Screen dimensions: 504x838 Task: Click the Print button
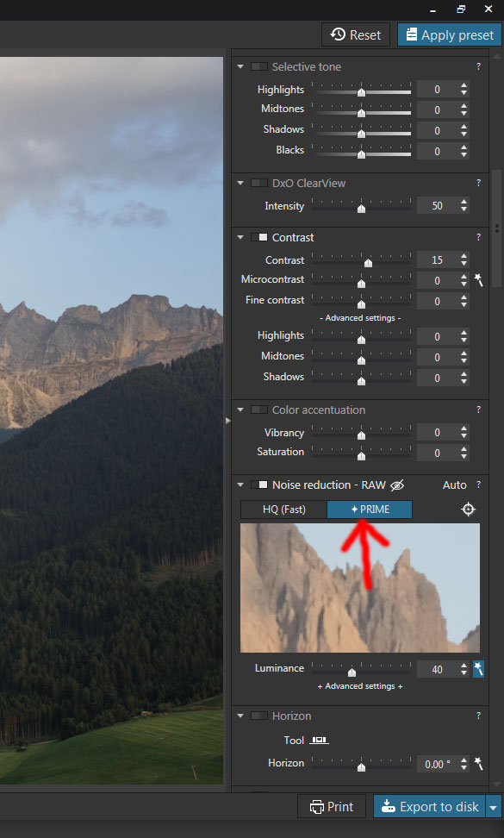(332, 806)
